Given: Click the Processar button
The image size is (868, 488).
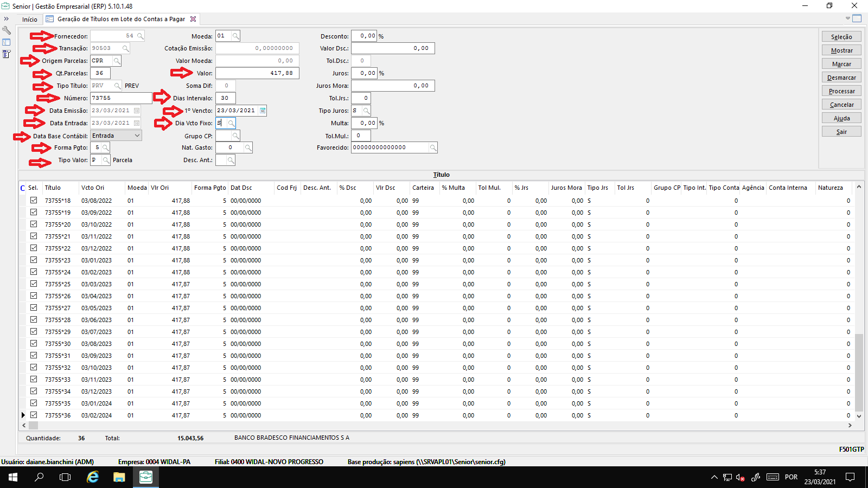Looking at the screenshot, I should 841,91.
